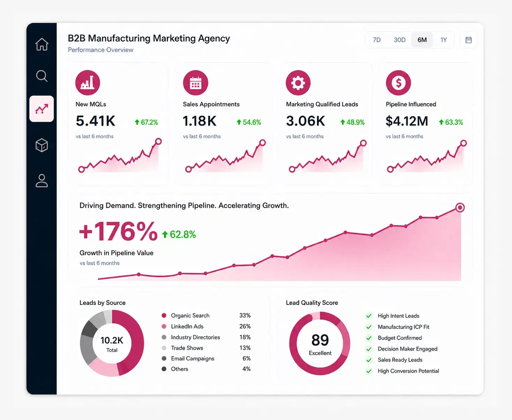The height and width of the screenshot is (420, 512).
Task: Click the Others 4% value
Action: (246, 369)
